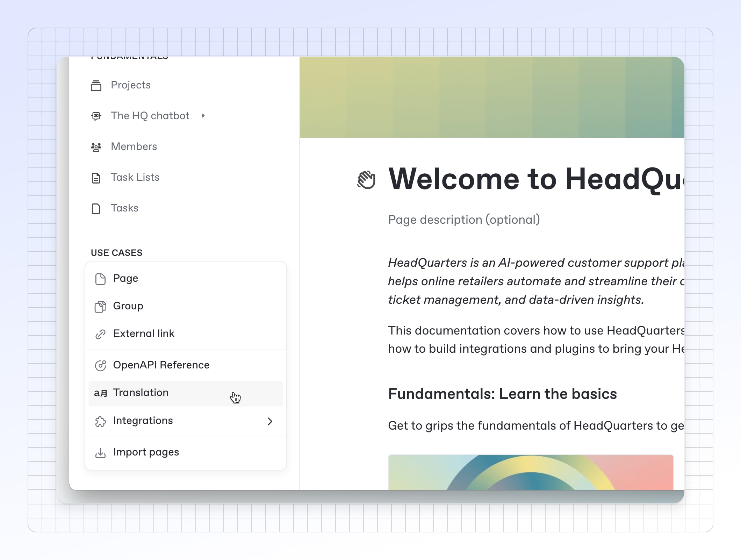Viewport: 741px width, 560px height.
Task: Choose Import pages menu option
Action: (186, 452)
